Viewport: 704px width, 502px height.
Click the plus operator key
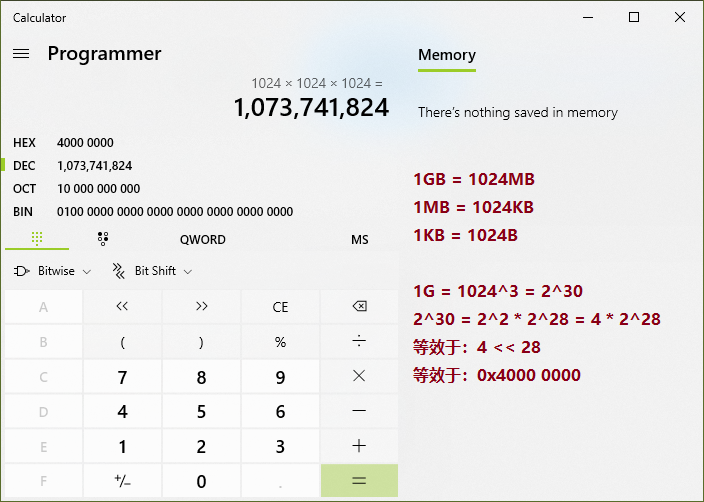click(359, 446)
